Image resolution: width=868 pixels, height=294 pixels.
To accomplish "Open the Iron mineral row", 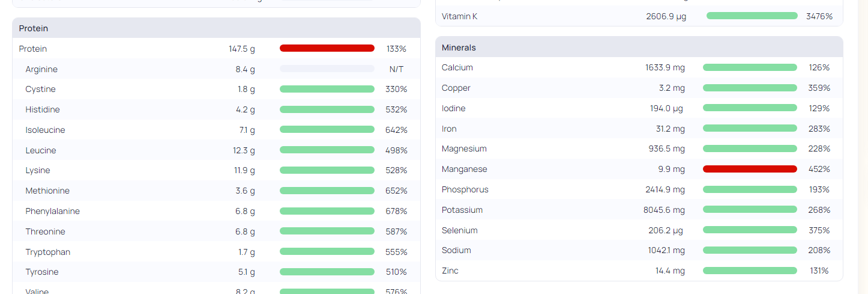I will 639,129.
